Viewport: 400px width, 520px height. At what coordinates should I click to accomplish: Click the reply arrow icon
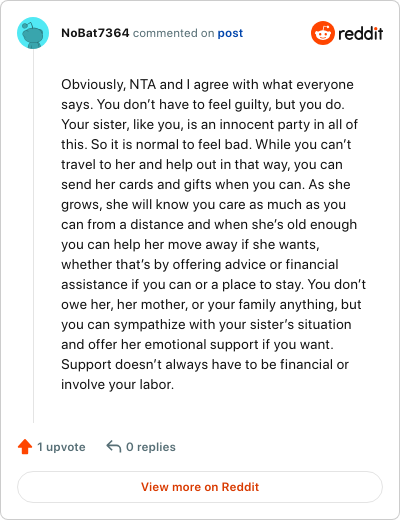(114, 446)
